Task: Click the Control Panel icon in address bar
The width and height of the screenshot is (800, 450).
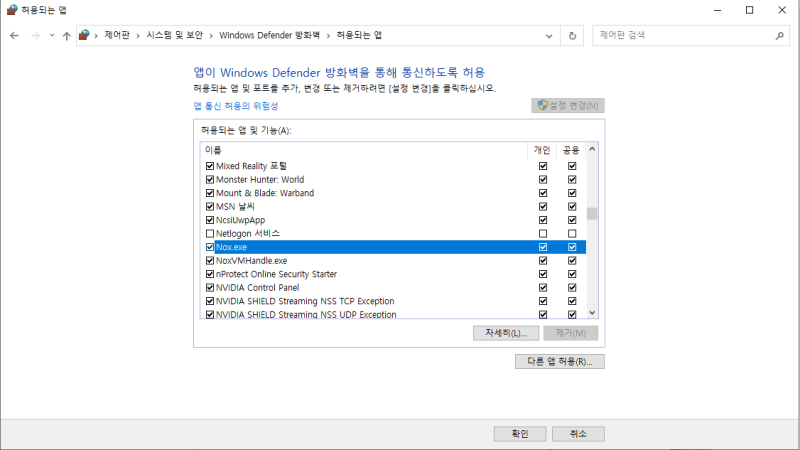Action: 84,35
